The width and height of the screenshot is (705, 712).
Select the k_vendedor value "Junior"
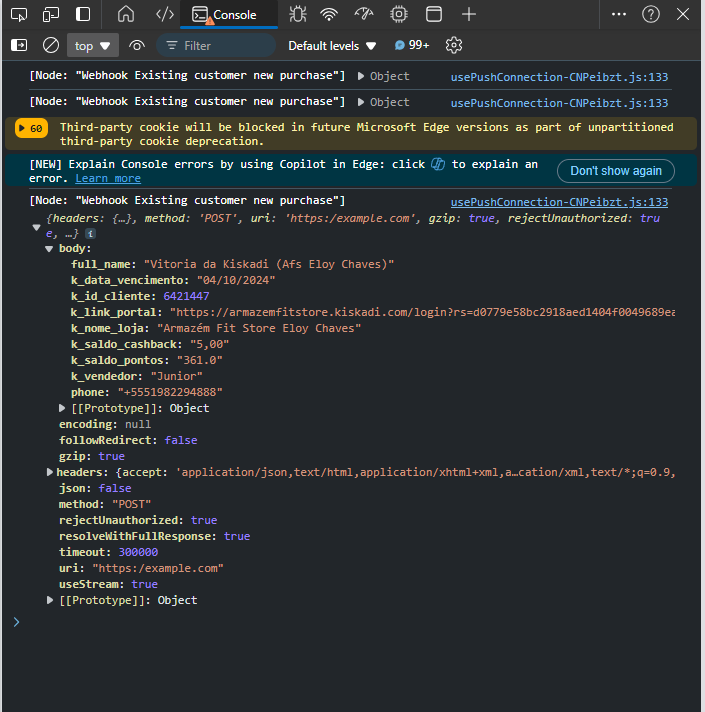177,376
